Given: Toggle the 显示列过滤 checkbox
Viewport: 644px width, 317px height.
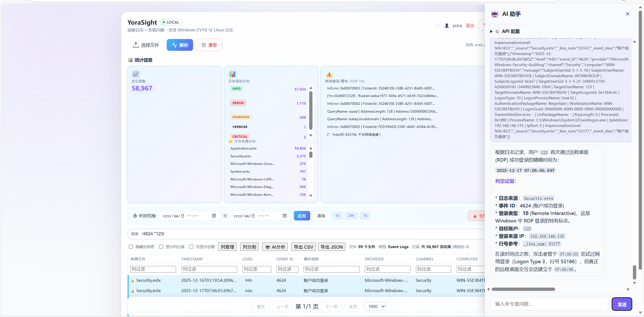Looking at the screenshot, I should click(x=161, y=247).
